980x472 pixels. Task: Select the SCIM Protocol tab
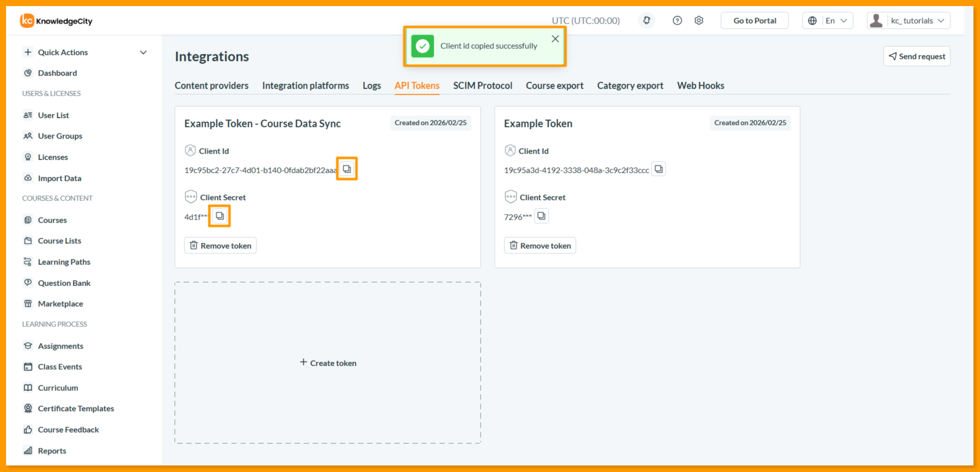coord(483,86)
